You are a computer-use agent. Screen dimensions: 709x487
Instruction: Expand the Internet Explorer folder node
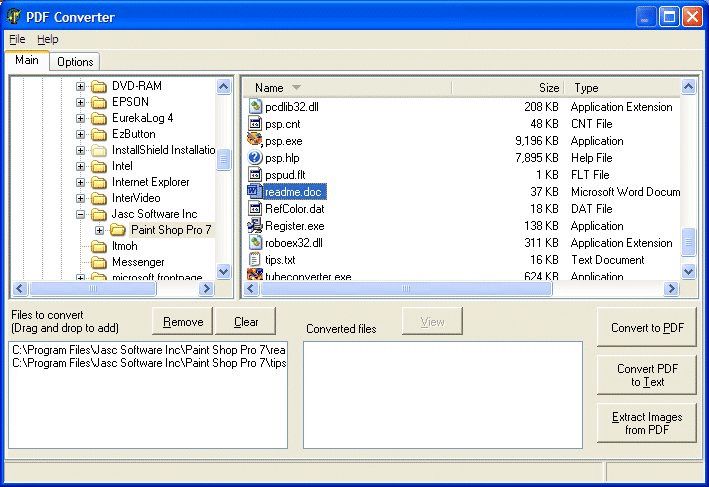pyautogui.click(x=81, y=182)
